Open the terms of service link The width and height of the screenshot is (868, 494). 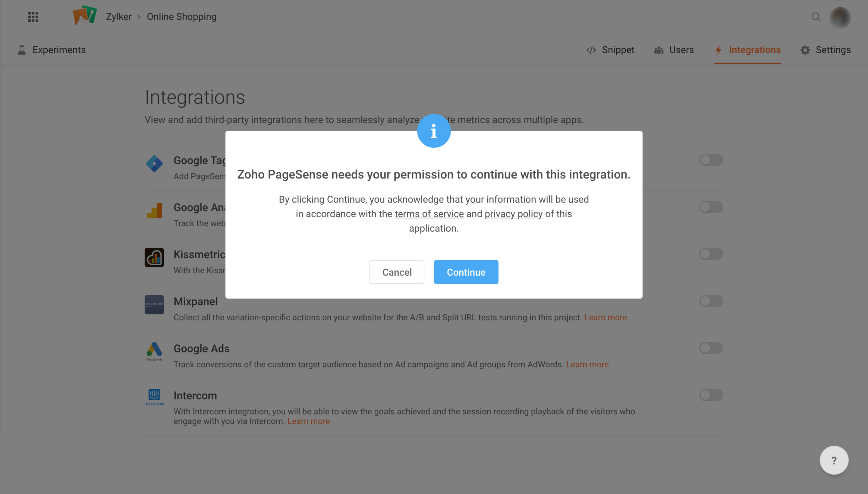point(429,214)
